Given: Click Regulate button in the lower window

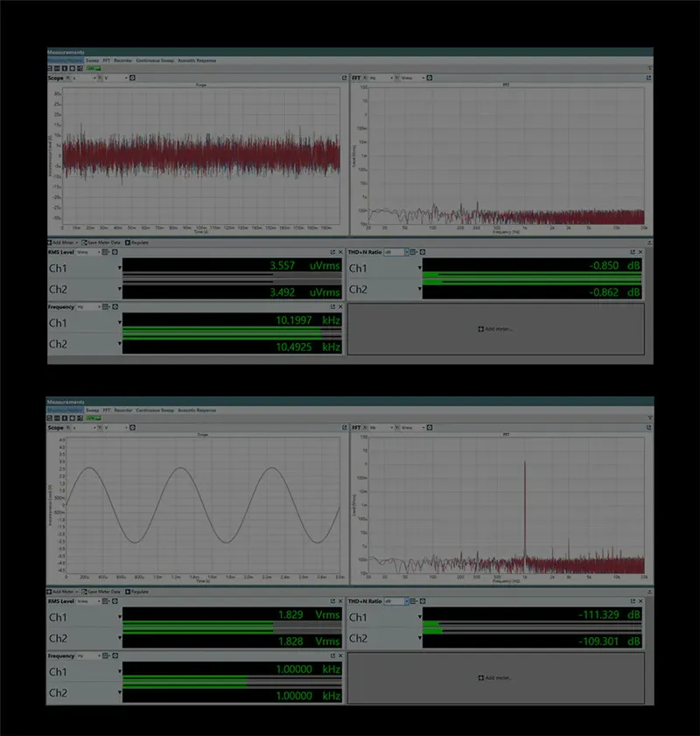Looking at the screenshot, I should point(136,592).
